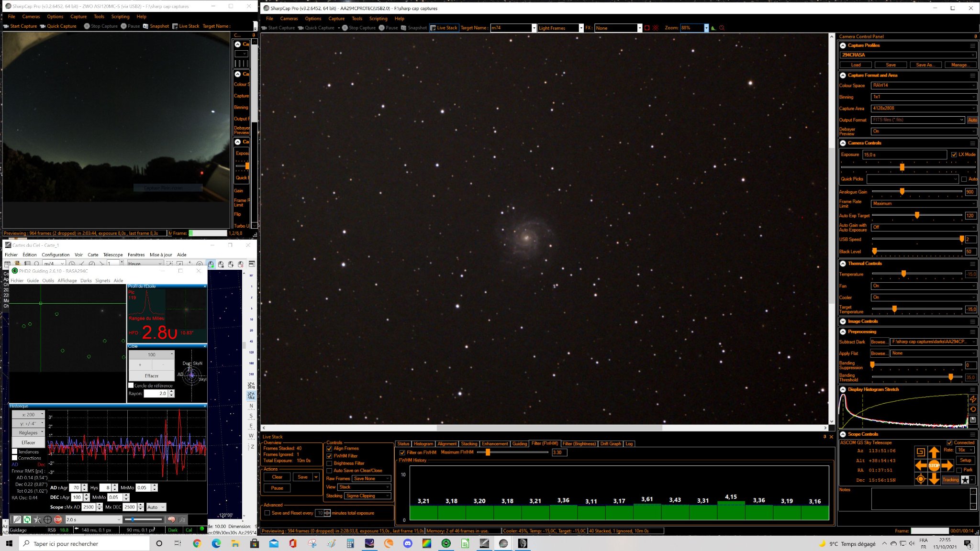The width and height of the screenshot is (980, 551).
Task: Expand Image Controls section
Action: click(x=843, y=321)
